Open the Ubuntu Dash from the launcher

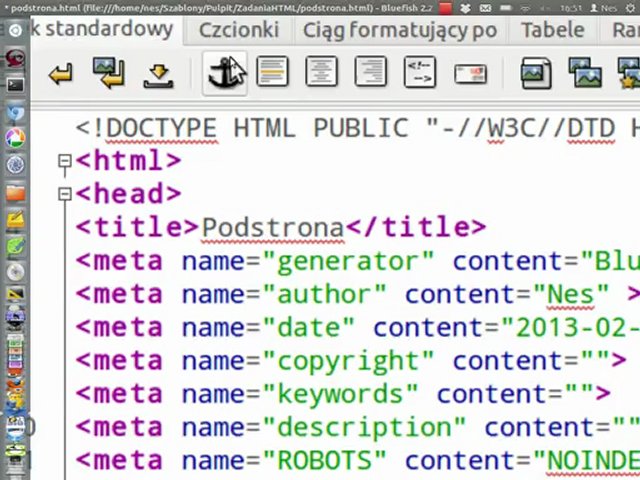(x=15, y=30)
